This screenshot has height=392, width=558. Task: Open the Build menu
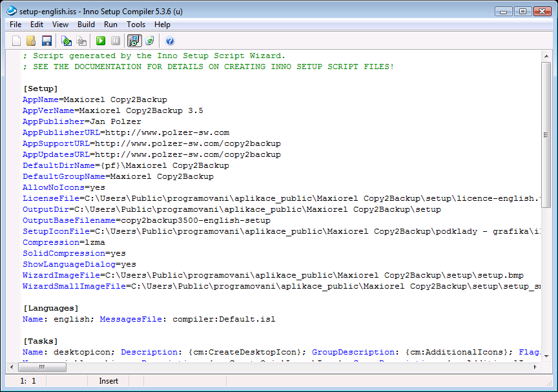tap(86, 25)
